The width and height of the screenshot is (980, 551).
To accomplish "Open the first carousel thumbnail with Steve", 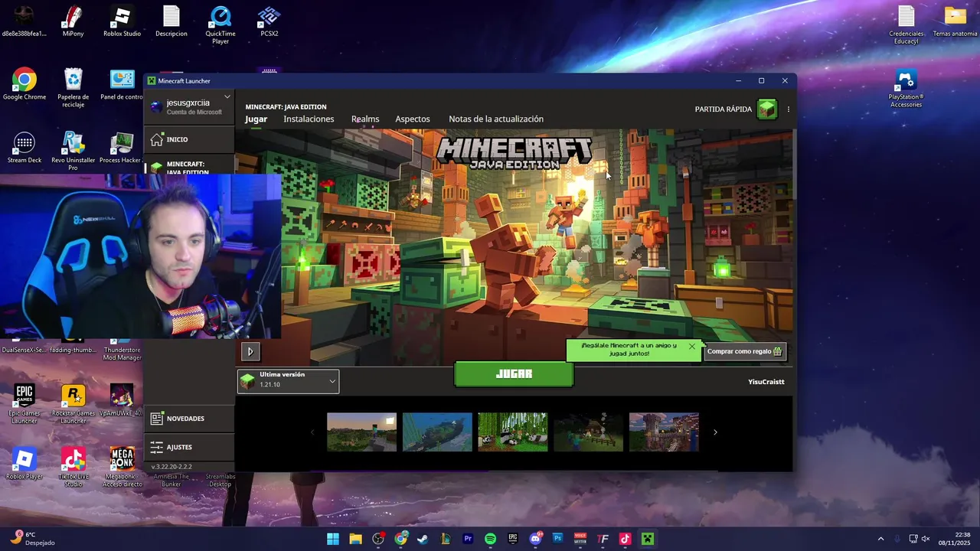I will pyautogui.click(x=361, y=432).
